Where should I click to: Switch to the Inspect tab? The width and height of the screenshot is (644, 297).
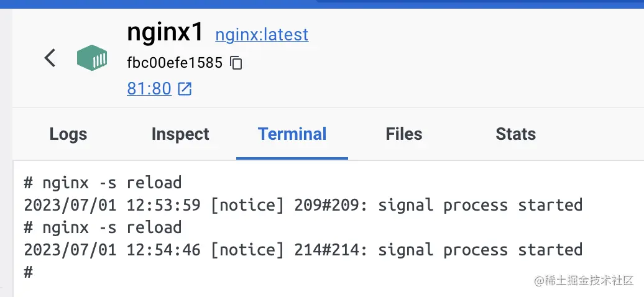(x=180, y=134)
